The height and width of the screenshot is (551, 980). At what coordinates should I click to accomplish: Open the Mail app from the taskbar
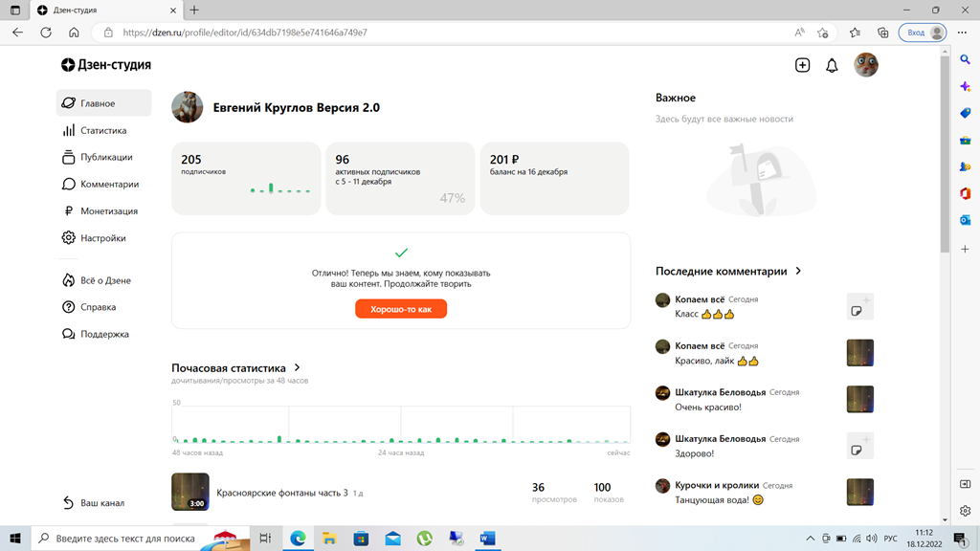392,538
